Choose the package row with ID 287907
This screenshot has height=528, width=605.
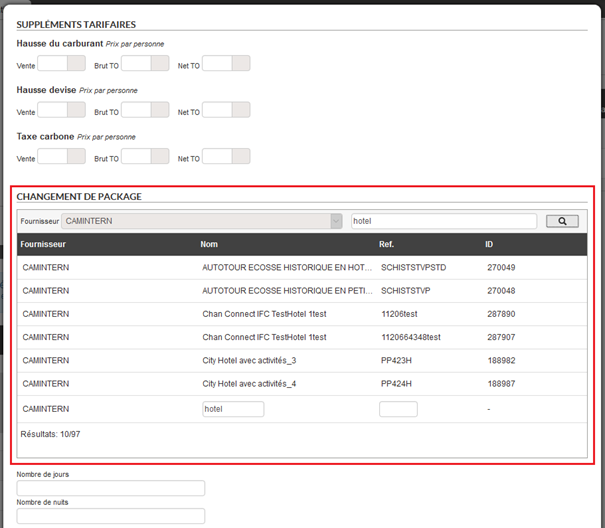click(x=300, y=337)
